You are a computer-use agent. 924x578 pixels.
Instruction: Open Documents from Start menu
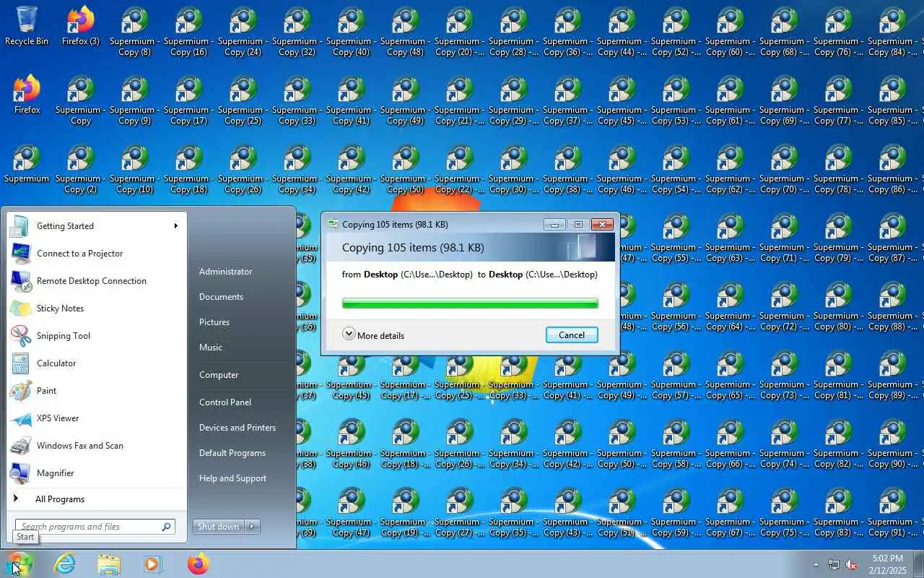click(x=221, y=296)
